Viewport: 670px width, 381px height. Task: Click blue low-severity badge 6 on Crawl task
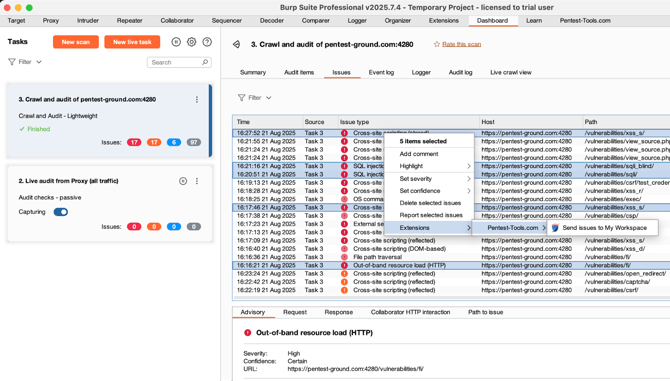tap(173, 142)
